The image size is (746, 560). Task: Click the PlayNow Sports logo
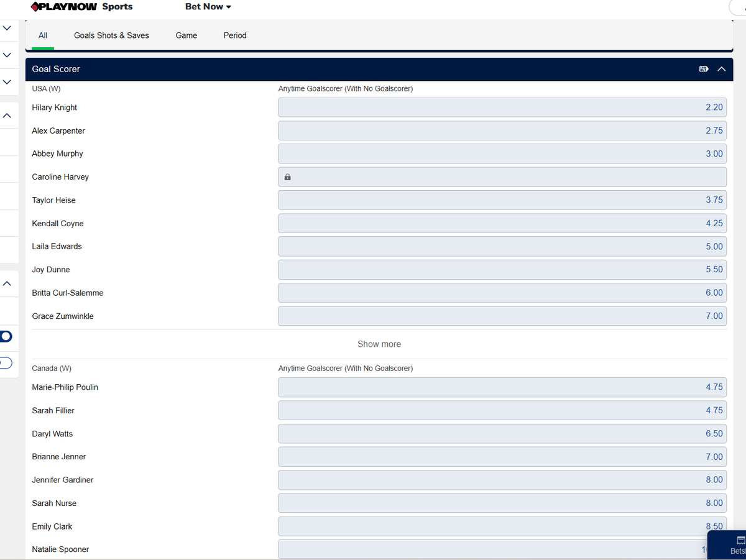[x=81, y=7]
